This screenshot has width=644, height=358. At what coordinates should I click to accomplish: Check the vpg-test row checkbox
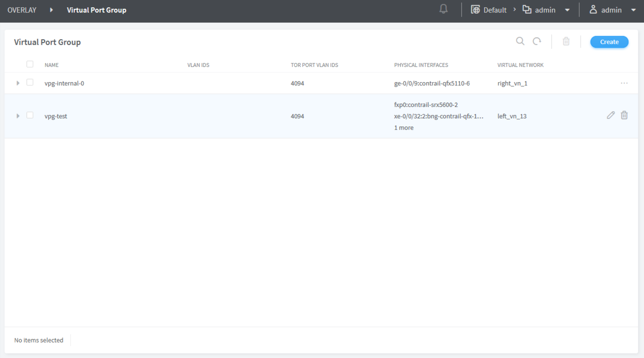[x=30, y=115]
